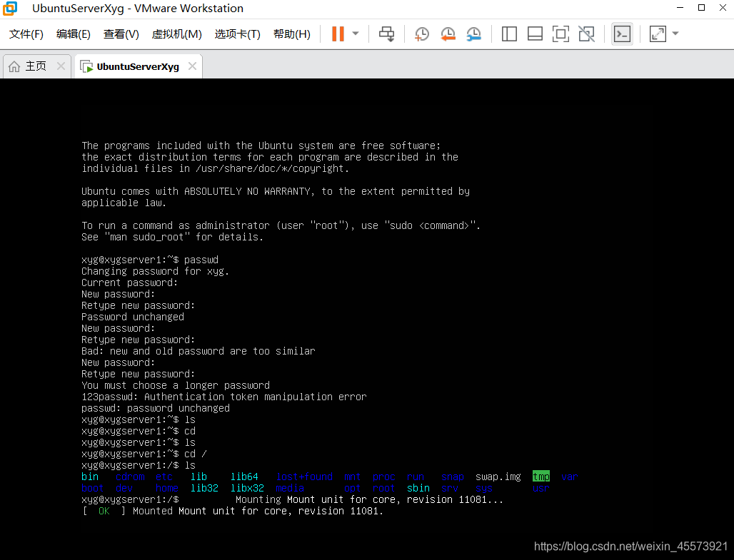The height and width of the screenshot is (560, 734).
Task: Expand the power options dropdown arrow
Action: tap(356, 34)
